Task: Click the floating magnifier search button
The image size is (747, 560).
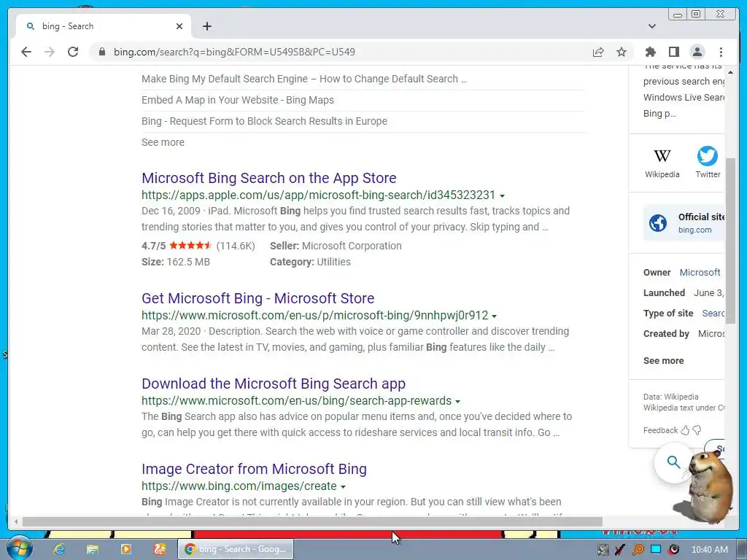Action: (x=673, y=462)
